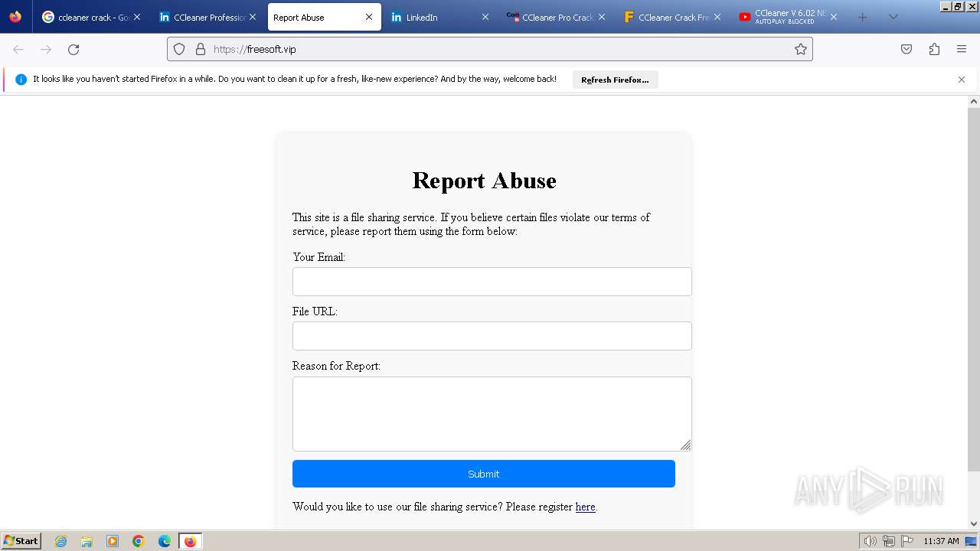Click the Your Email label
The height and width of the screenshot is (551, 980).
pos(318,257)
